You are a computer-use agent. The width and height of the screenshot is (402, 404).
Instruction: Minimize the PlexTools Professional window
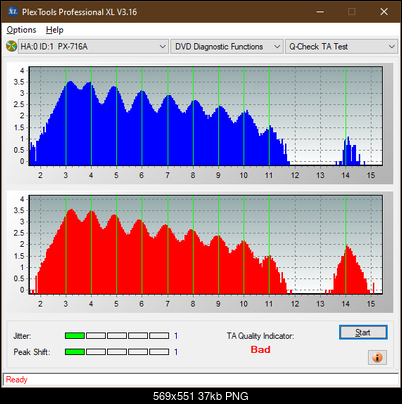320,12
